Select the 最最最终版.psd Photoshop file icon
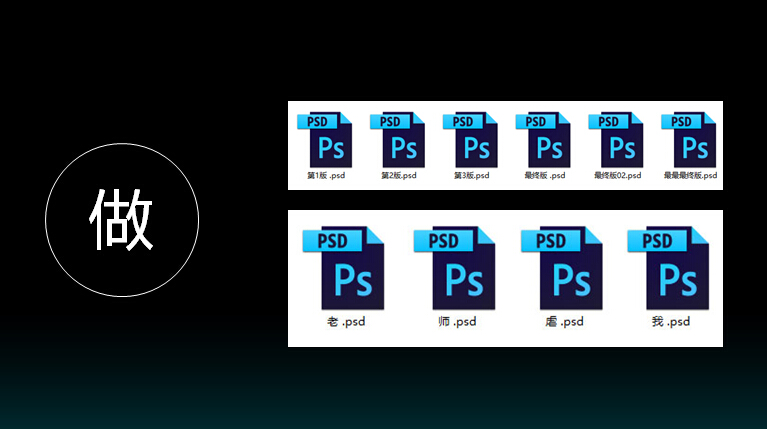767x429 pixels. point(689,140)
